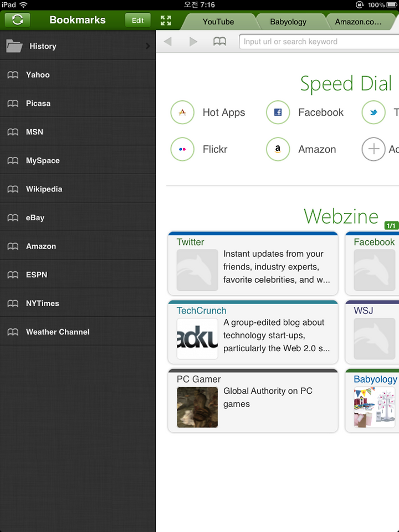Open the Amazon bookmark in sidebar
The width and height of the screenshot is (399, 532).
(x=78, y=246)
